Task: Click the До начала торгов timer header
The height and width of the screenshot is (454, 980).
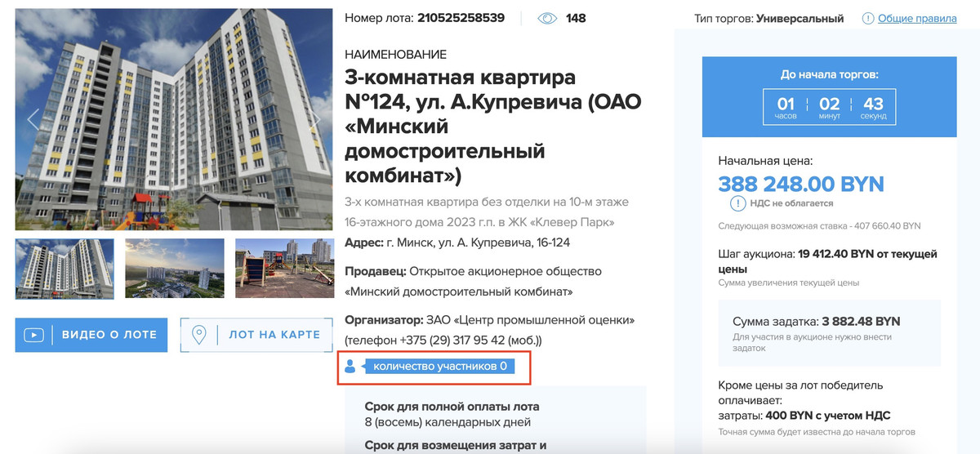Action: pyautogui.click(x=830, y=74)
